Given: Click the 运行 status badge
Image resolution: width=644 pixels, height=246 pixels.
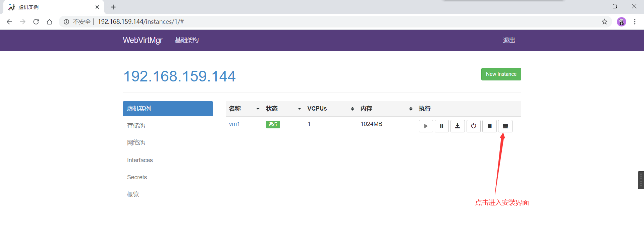Looking at the screenshot, I should (x=273, y=125).
